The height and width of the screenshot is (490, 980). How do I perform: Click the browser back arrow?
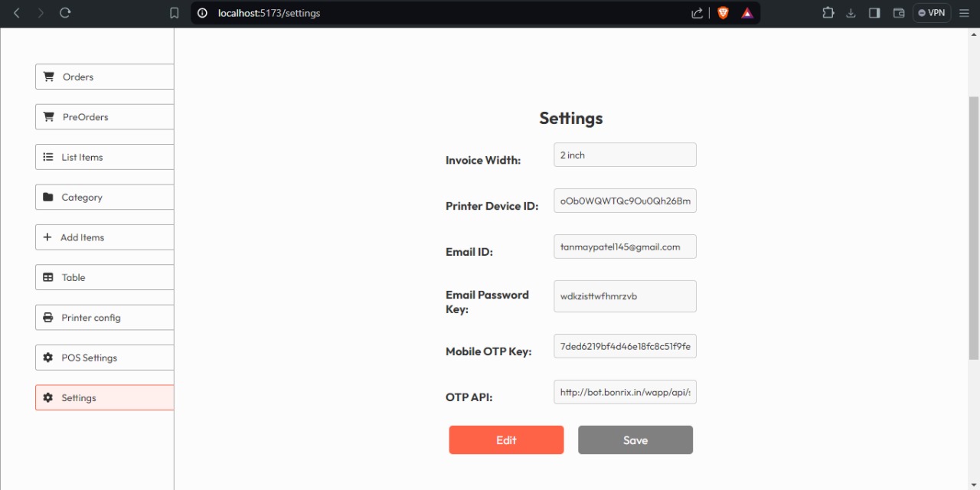click(x=17, y=13)
